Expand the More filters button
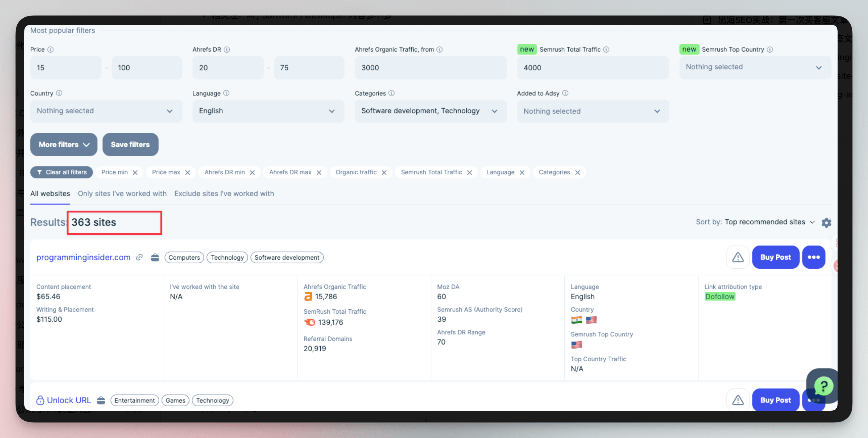868x438 pixels. [x=64, y=145]
